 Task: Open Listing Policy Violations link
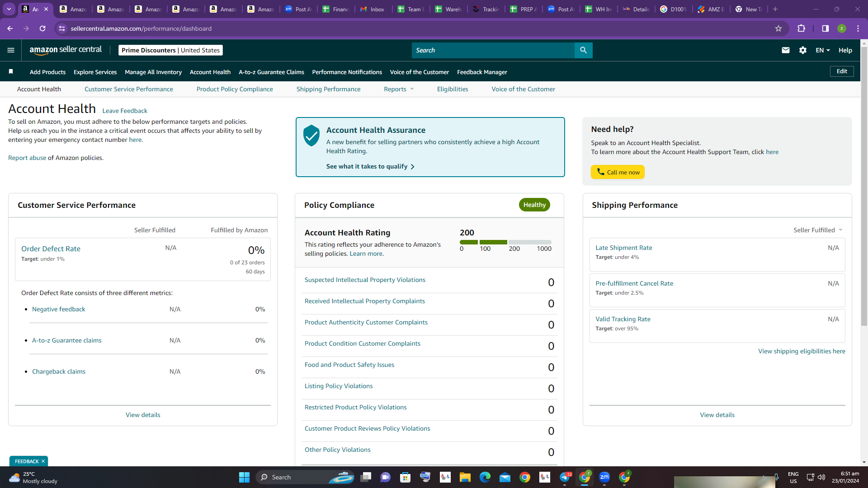[x=339, y=386]
